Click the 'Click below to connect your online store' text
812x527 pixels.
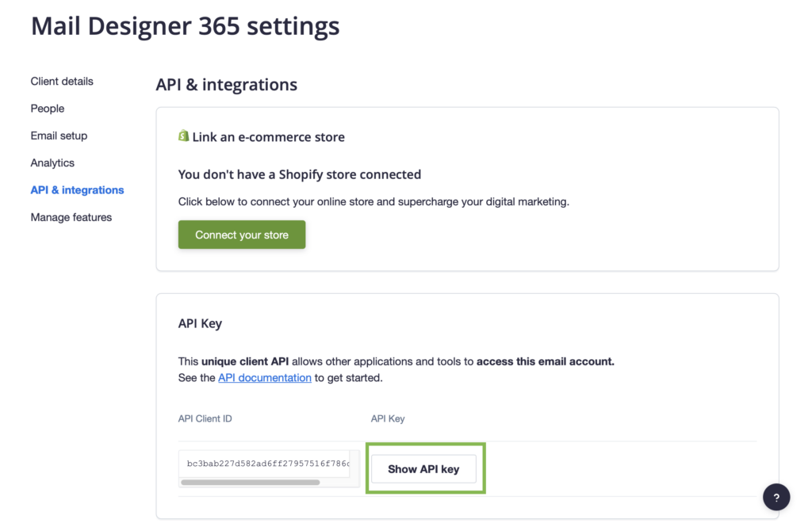pyautogui.click(x=373, y=202)
